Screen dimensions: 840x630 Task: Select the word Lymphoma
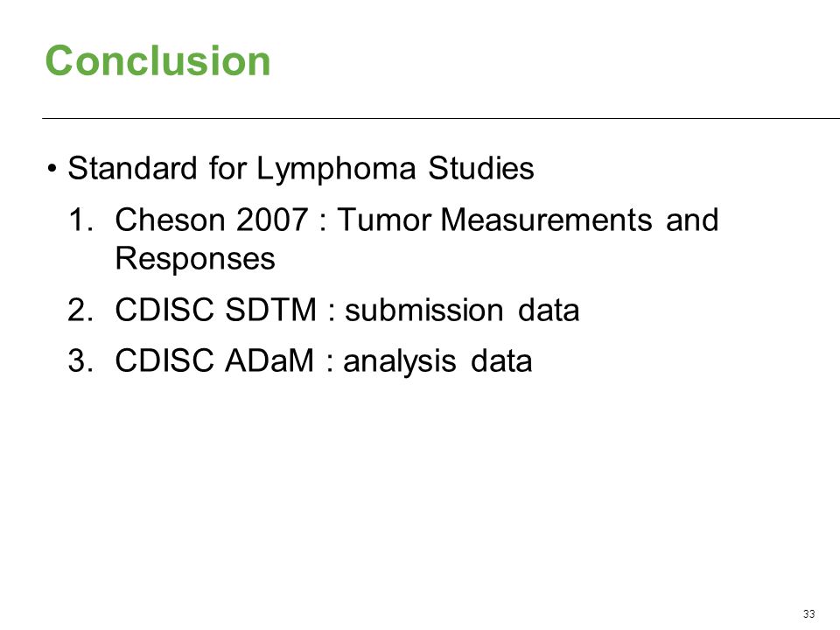click(x=336, y=169)
